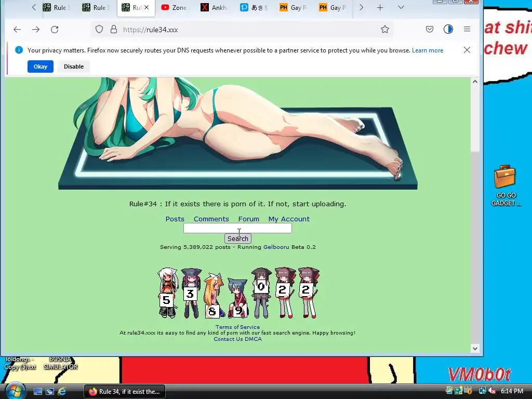Click into the site search text box
Viewport: 532px width, 399px height.
pos(237,229)
